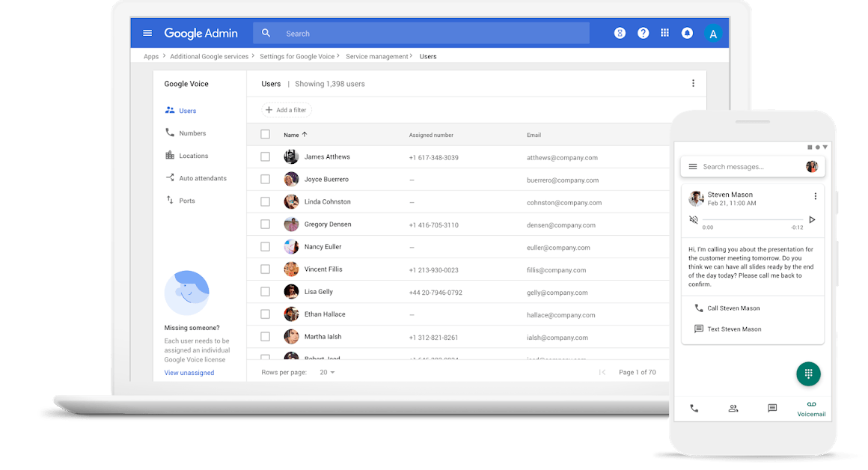This screenshot has width=868, height=470.
Task: Click Apps in the breadcrumb
Action: pos(150,56)
